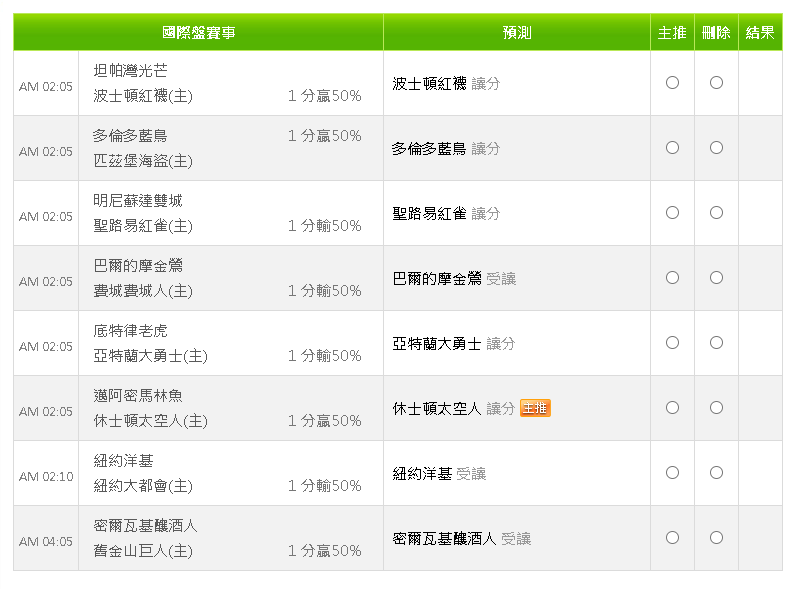Select 刪除 radio for 密爾瓦基釀酒人 row
794x589 pixels.
[716, 537]
